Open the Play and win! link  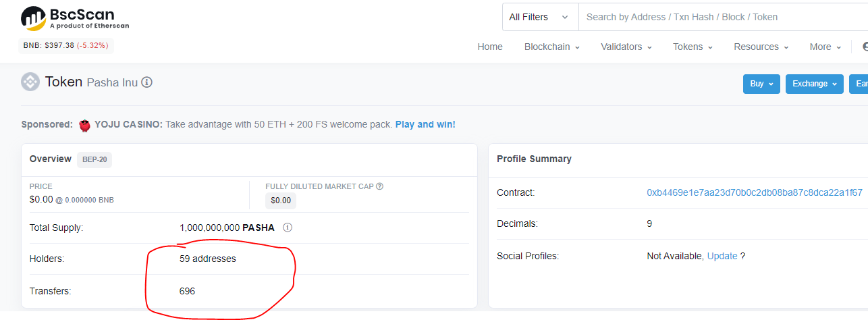(425, 124)
